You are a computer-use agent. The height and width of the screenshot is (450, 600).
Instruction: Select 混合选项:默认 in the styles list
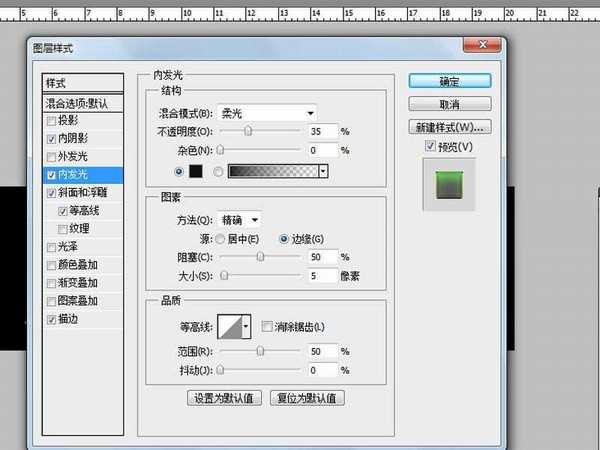[x=83, y=102]
